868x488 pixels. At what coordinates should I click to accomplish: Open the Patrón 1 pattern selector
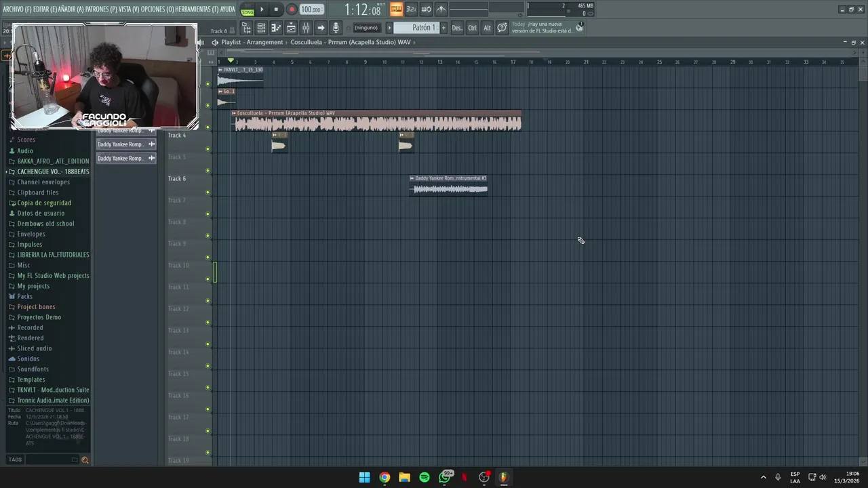(x=416, y=28)
